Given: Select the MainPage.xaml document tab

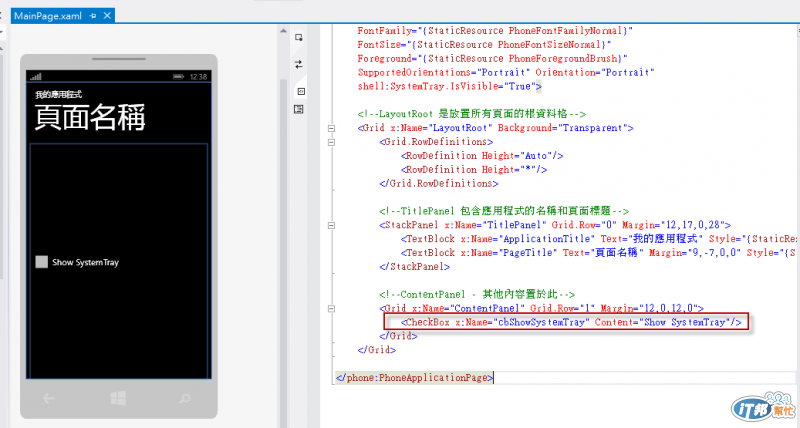Looking at the screenshot, I should pyautogui.click(x=48, y=16).
